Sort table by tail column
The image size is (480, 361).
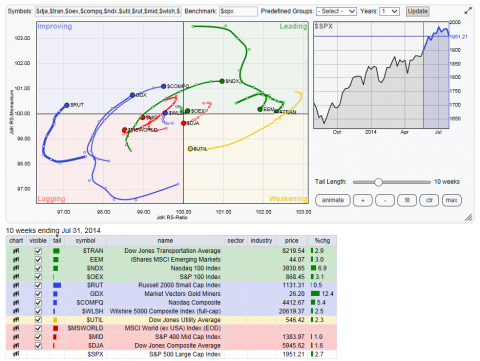(x=57, y=241)
